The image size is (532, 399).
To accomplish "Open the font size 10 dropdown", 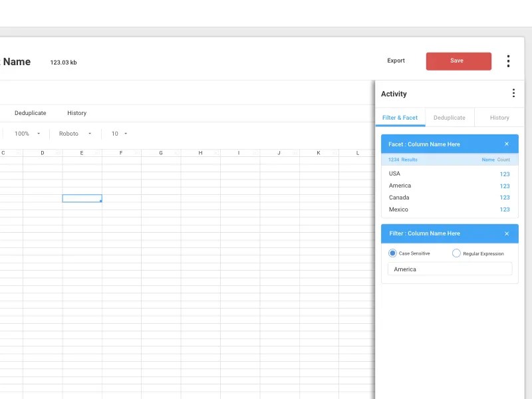I will point(117,134).
